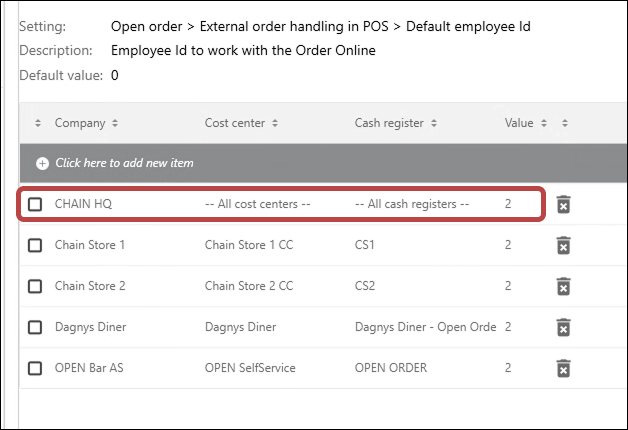Viewport: 628px width, 430px height.
Task: Select the Chain Store 2 CC cell
Action: [249, 286]
